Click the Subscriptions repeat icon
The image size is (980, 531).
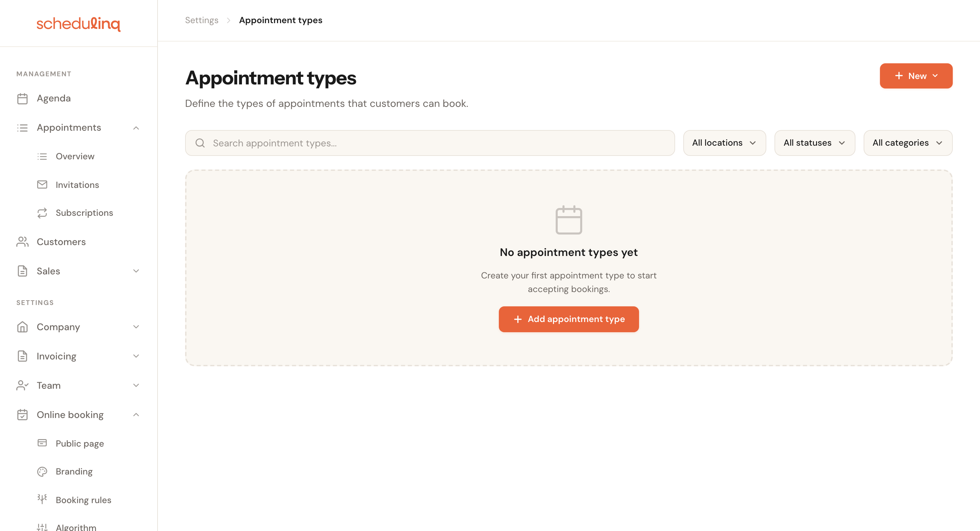pyautogui.click(x=42, y=213)
